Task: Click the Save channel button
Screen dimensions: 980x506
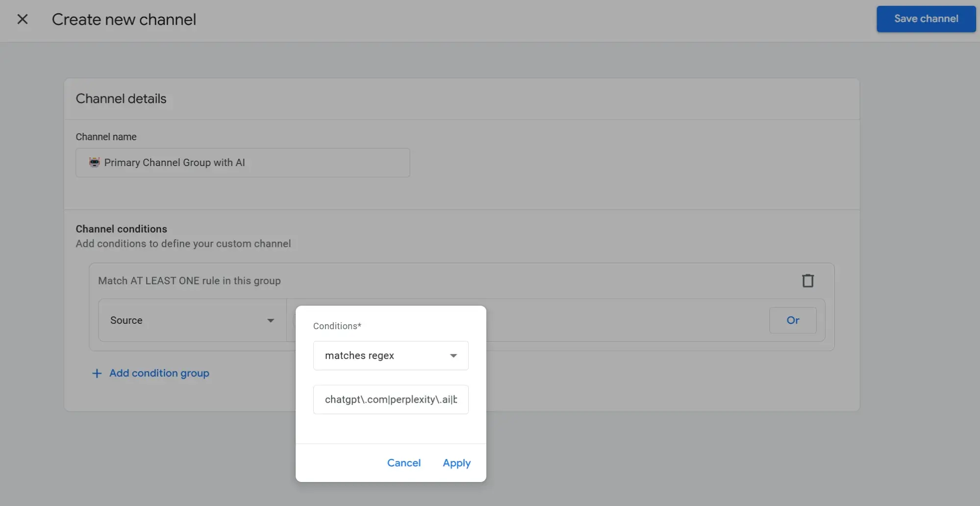Action: pyautogui.click(x=926, y=19)
